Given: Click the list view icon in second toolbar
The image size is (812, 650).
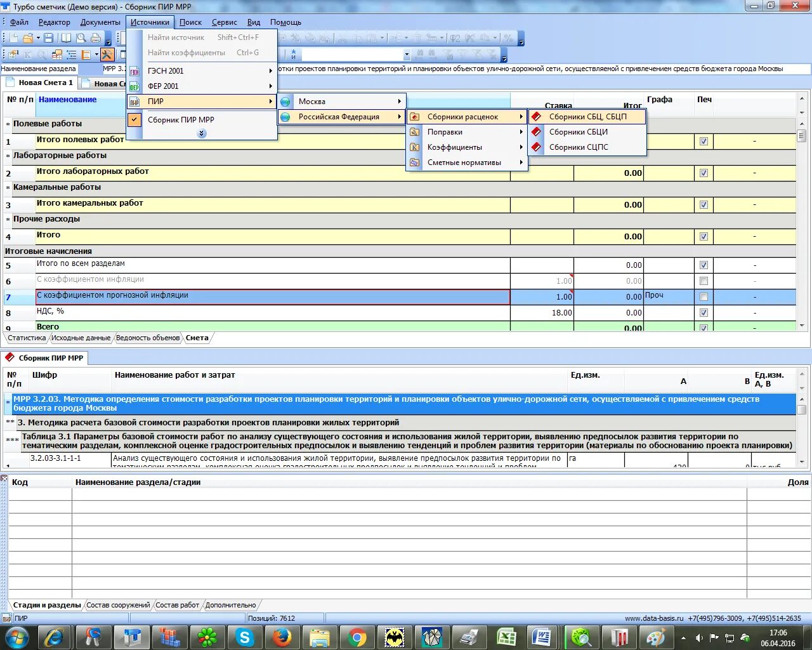Looking at the screenshot, I should click(x=72, y=55).
